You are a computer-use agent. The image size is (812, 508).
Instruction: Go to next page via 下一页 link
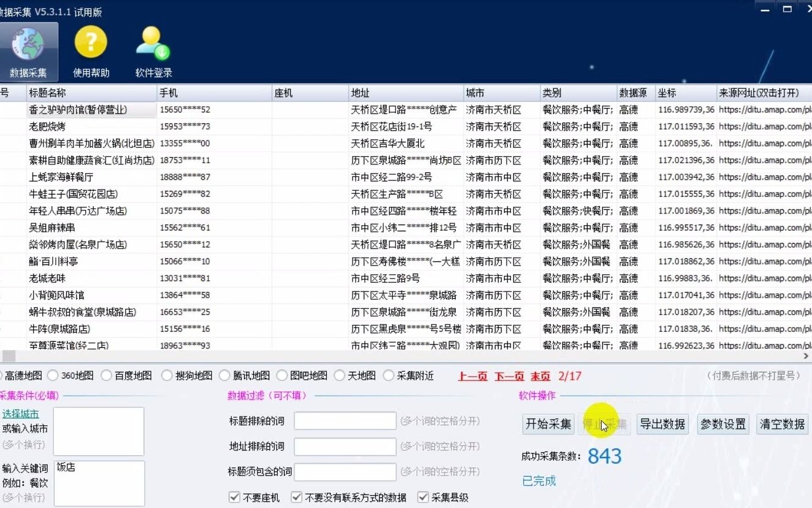coord(510,376)
